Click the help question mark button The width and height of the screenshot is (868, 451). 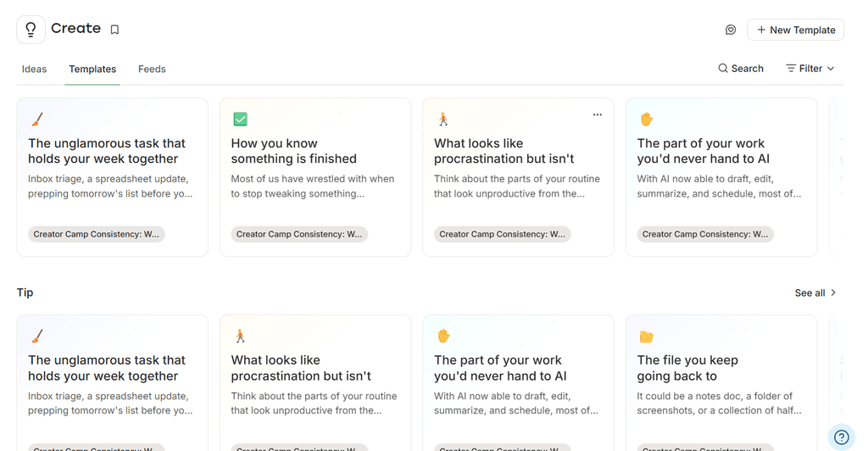(842, 437)
